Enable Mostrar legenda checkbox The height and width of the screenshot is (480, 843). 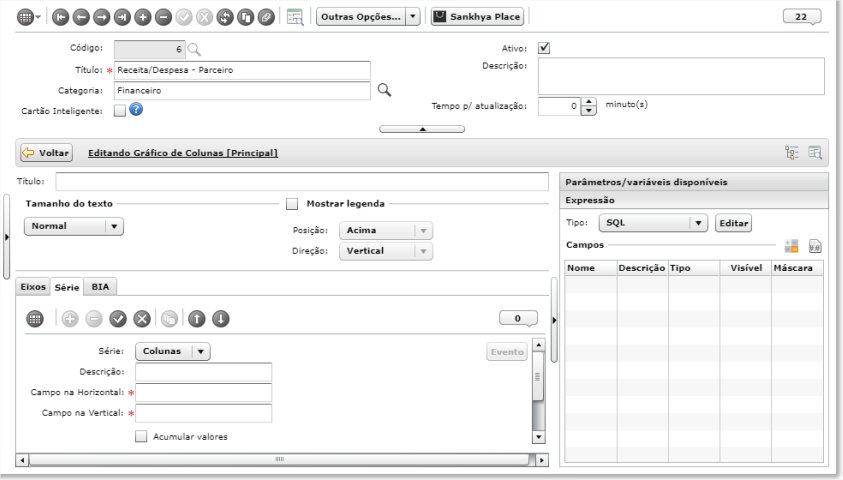point(292,204)
